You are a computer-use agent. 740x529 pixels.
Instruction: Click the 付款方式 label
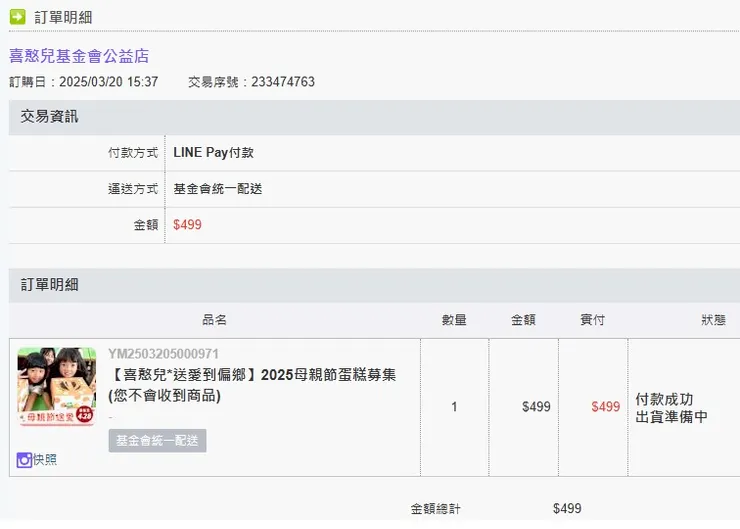click(133, 152)
